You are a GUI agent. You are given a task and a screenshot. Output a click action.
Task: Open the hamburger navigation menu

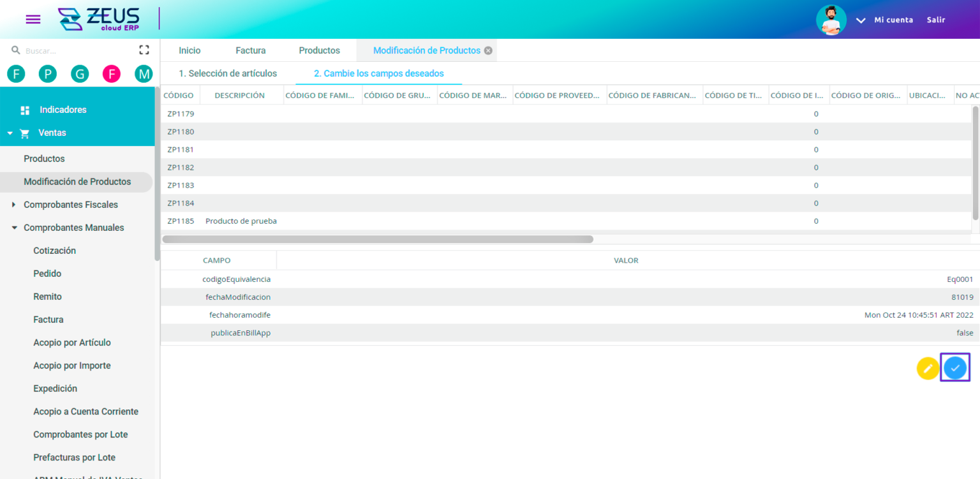point(33,19)
